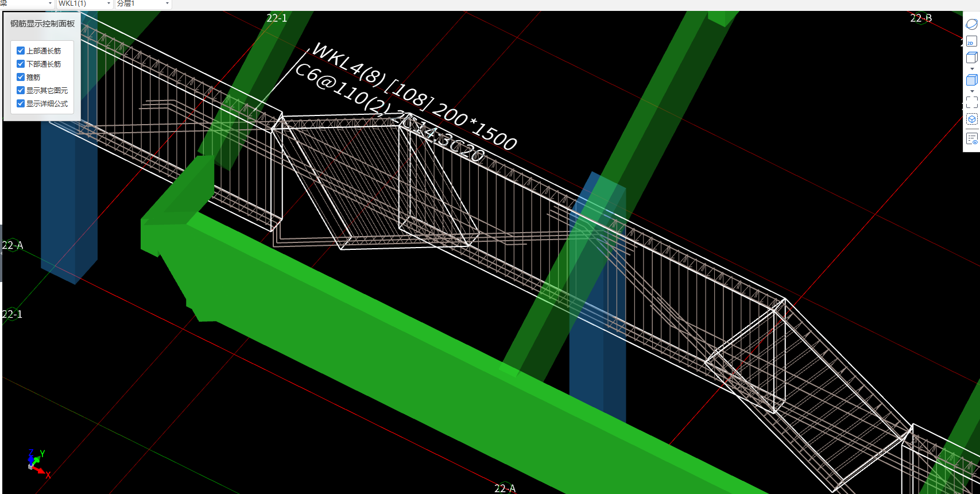Click the 22-A axis label on left edge
This screenshot has width=980, height=494.
coord(12,245)
